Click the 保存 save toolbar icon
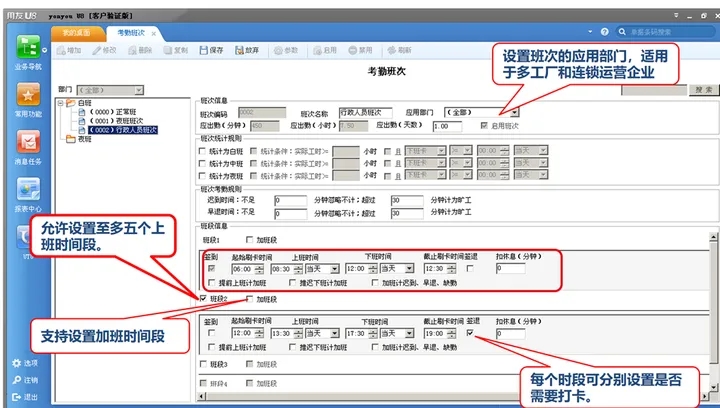Viewport: 720px width, 408px height. 204,50
